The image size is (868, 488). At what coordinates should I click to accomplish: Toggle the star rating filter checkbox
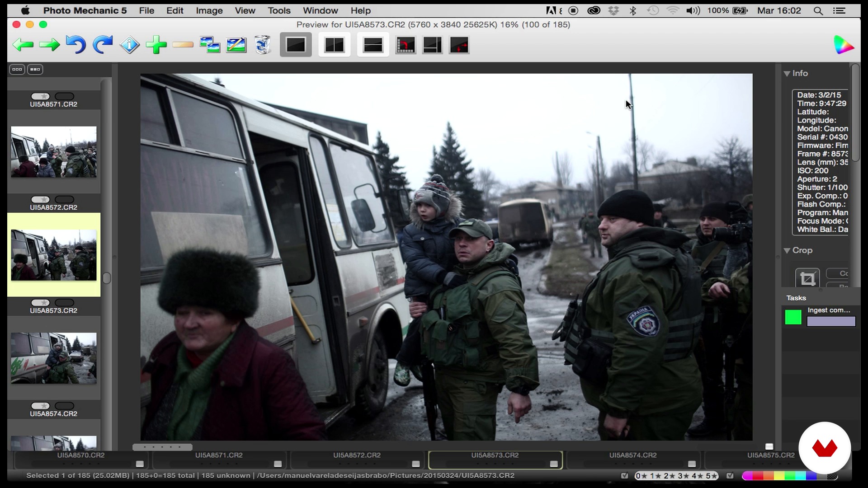pos(625,476)
